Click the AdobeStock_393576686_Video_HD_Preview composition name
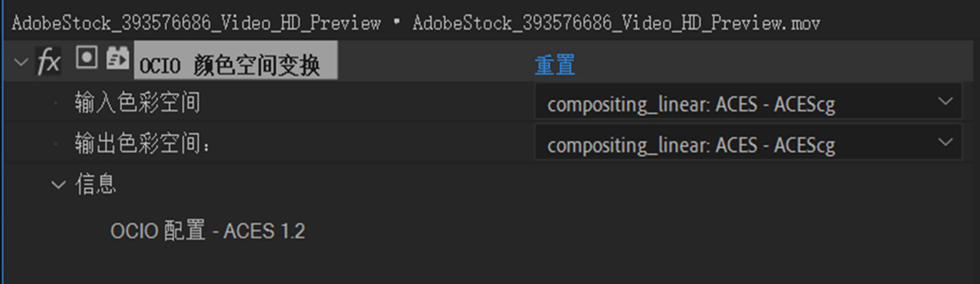The image size is (980, 284). (196, 23)
